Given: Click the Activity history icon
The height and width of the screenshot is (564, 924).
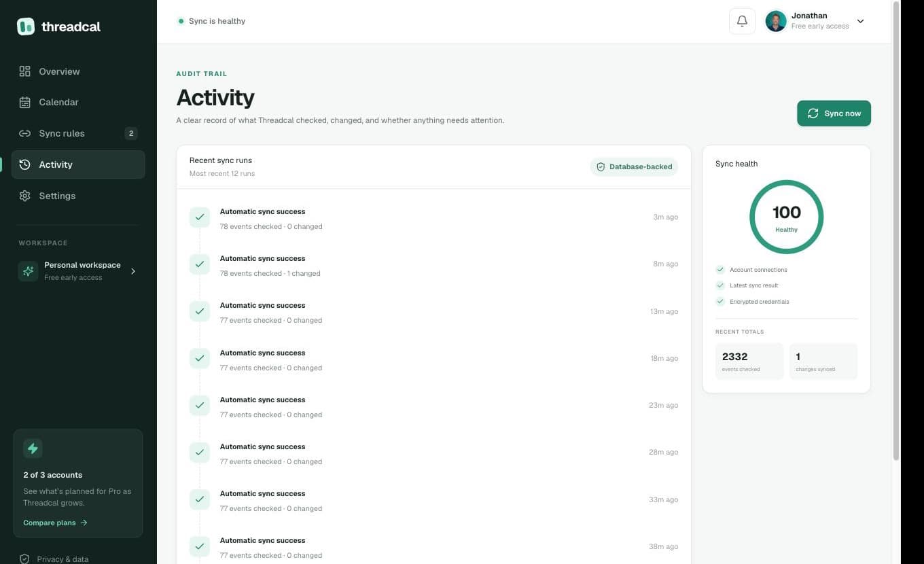Looking at the screenshot, I should 25,164.
